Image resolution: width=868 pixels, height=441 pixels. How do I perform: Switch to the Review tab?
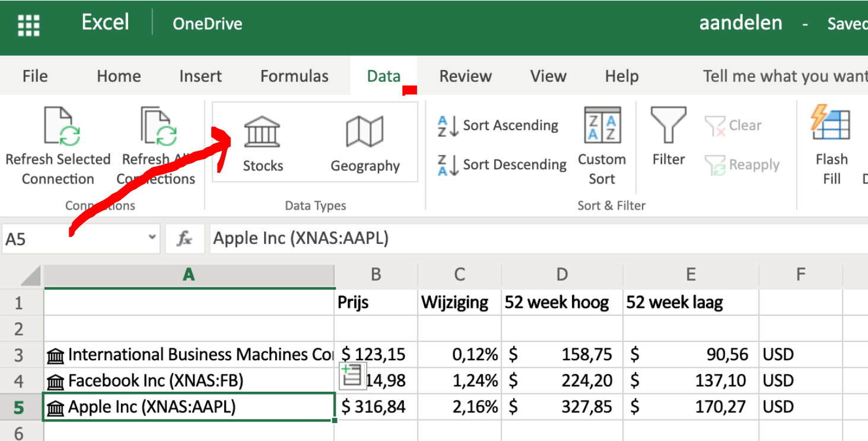465,76
